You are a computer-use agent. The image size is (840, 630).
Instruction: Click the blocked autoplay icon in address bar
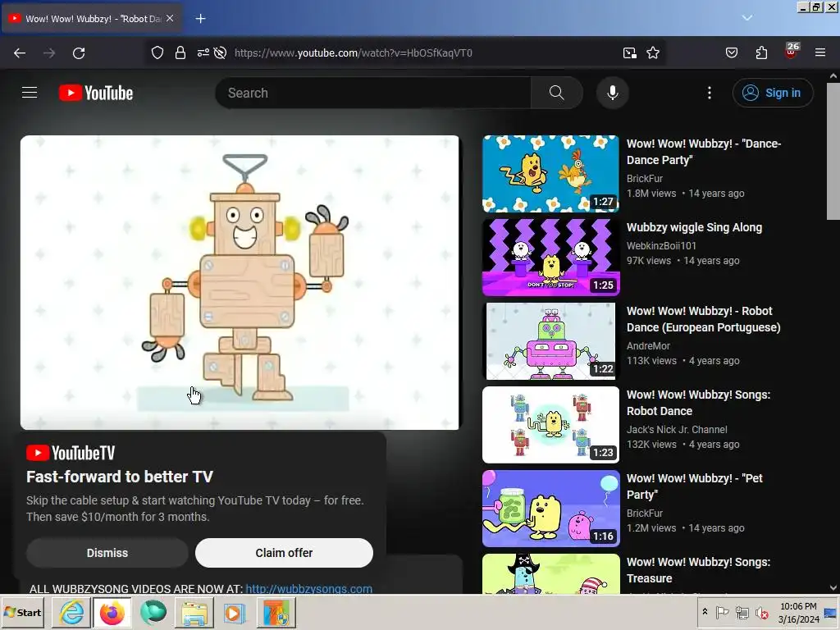220,53
